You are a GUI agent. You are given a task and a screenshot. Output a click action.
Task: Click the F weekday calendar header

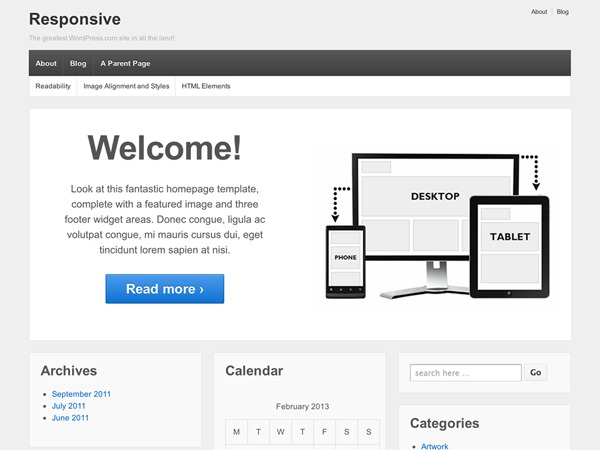point(324,432)
